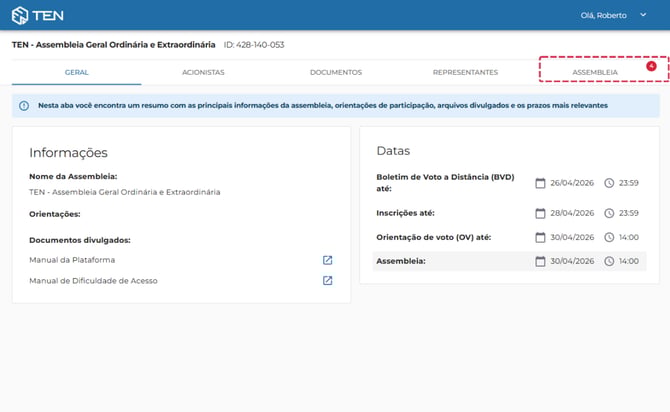Go to the DOCUMENTOS tab
Viewport: 670px width, 412px height.
click(x=335, y=72)
